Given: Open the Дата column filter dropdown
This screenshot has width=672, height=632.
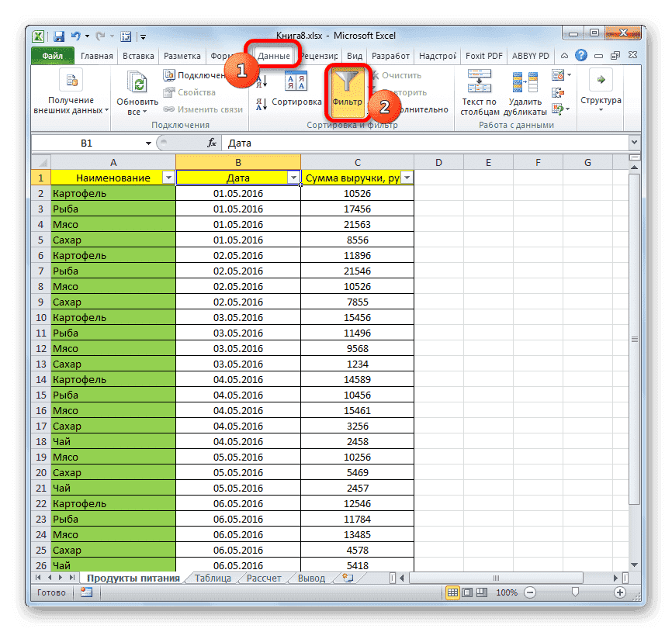Looking at the screenshot, I should (293, 178).
